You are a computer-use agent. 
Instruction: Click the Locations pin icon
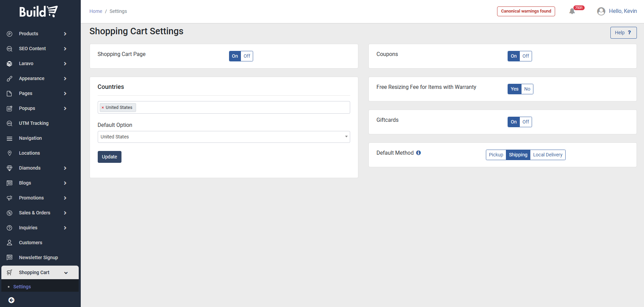[10, 153]
